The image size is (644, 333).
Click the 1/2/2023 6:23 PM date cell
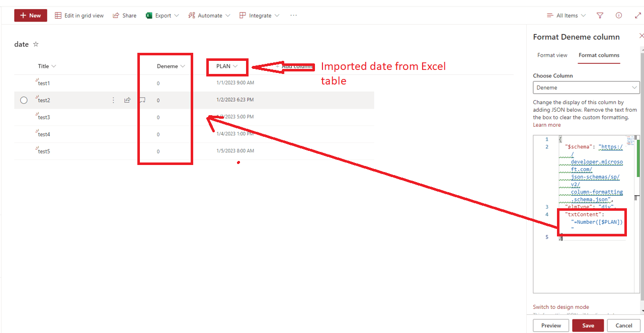coord(235,100)
